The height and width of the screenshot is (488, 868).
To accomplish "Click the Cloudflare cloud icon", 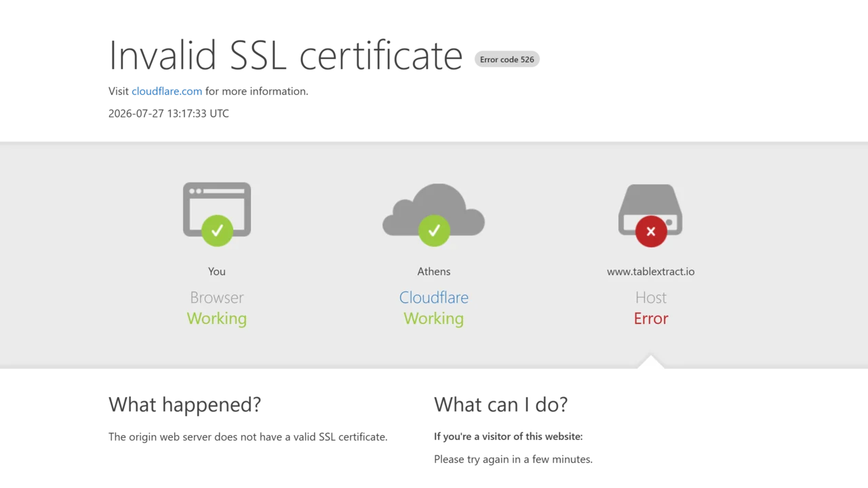I will click(x=434, y=214).
